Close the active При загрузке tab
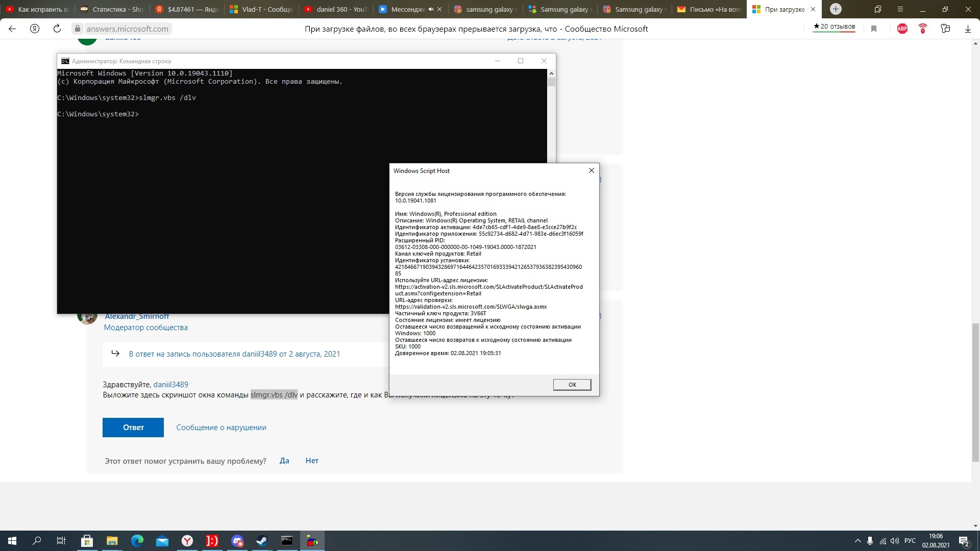 click(813, 9)
